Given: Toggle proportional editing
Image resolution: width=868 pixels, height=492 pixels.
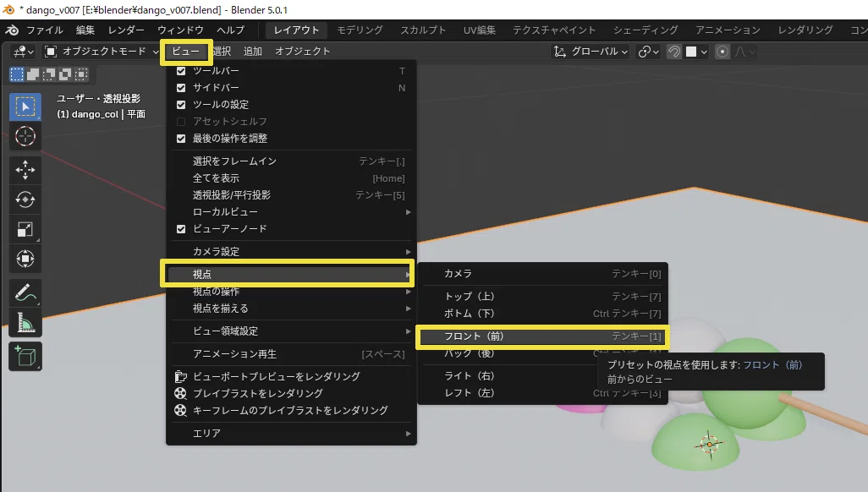Looking at the screenshot, I should (x=722, y=52).
